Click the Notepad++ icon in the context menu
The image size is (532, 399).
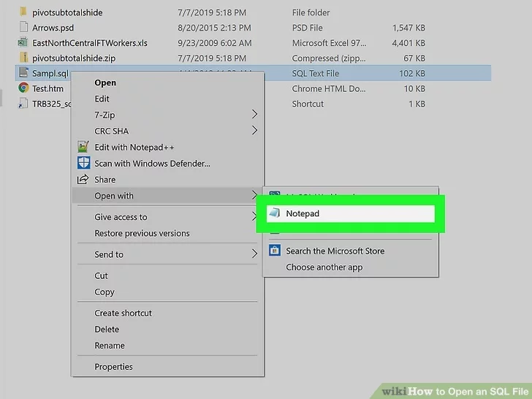click(83, 147)
